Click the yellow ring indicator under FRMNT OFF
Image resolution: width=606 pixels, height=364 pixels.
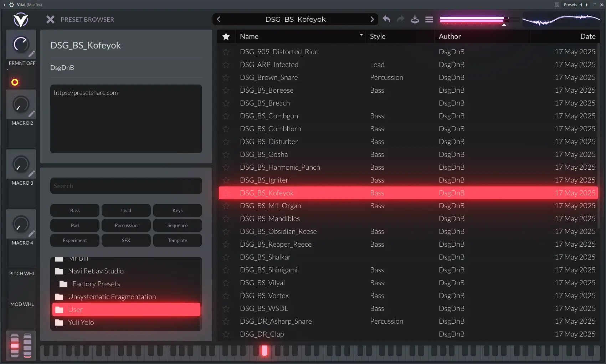[15, 82]
